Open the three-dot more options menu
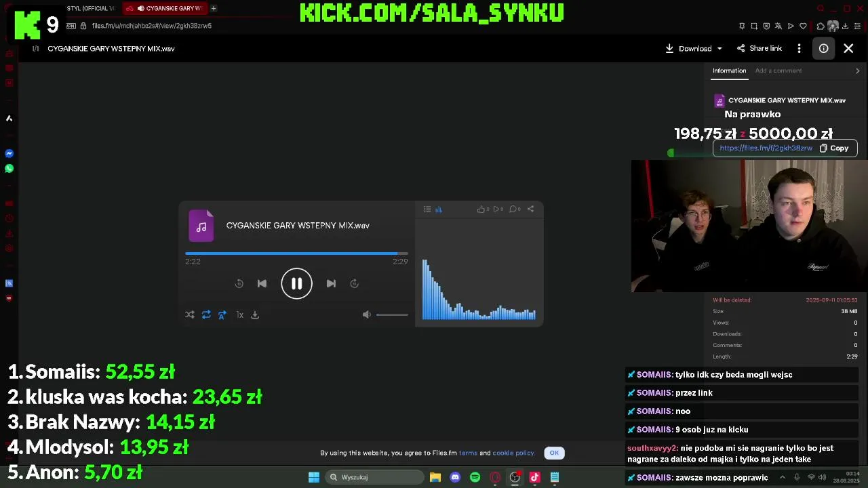 coord(800,49)
